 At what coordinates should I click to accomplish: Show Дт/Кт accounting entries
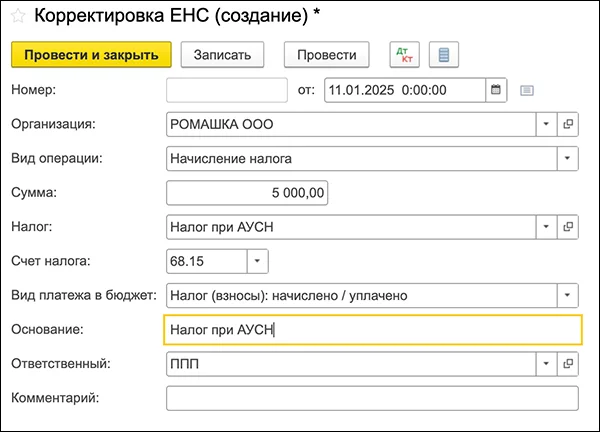coord(405,54)
